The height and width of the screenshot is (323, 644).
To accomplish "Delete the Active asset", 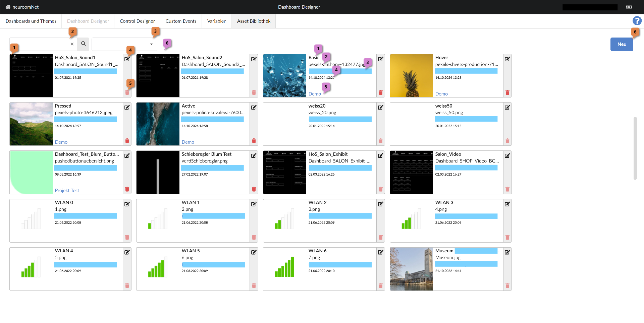I will pyautogui.click(x=254, y=141).
